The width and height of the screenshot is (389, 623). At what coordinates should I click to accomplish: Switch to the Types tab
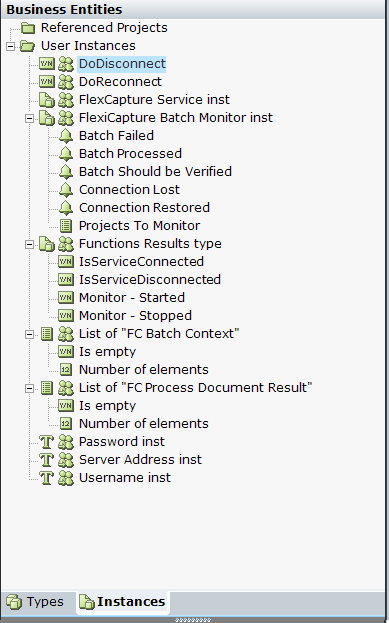point(35,602)
